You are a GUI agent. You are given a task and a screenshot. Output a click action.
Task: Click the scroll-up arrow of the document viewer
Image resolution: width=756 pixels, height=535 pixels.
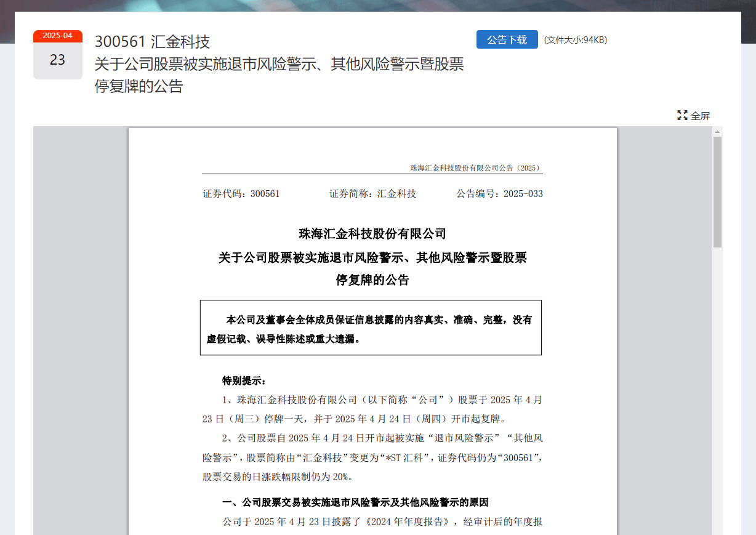click(717, 132)
